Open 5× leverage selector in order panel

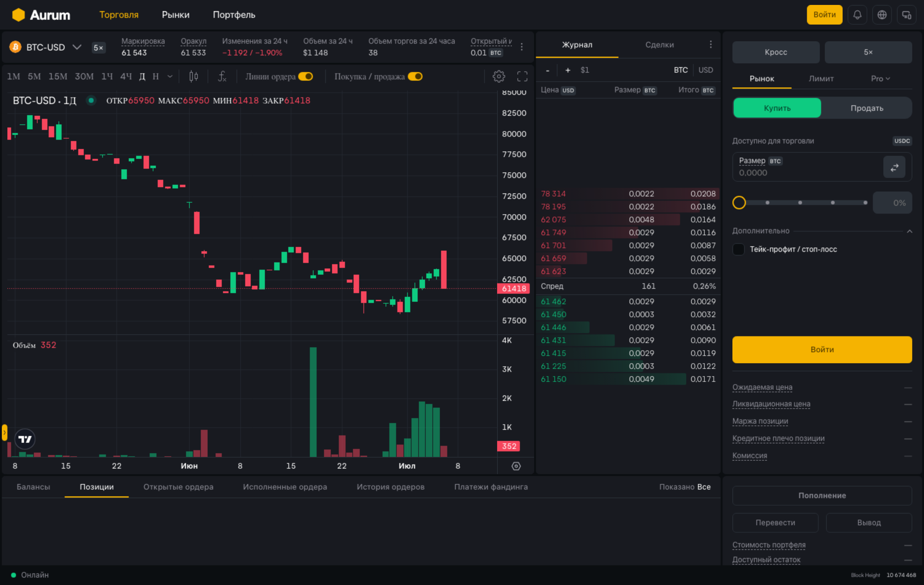868,52
